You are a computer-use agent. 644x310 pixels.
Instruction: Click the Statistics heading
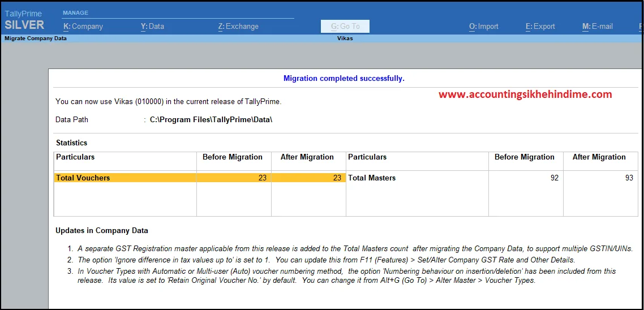(71, 143)
